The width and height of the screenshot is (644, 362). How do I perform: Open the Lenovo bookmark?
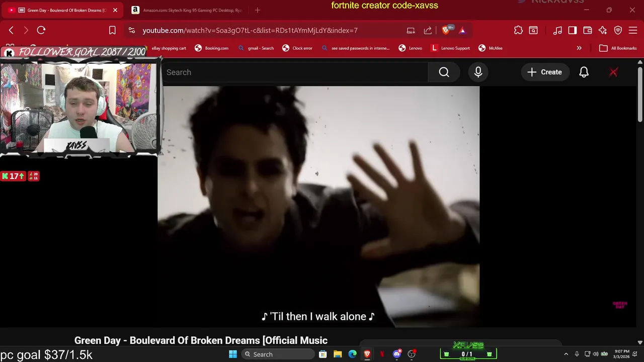click(x=410, y=48)
